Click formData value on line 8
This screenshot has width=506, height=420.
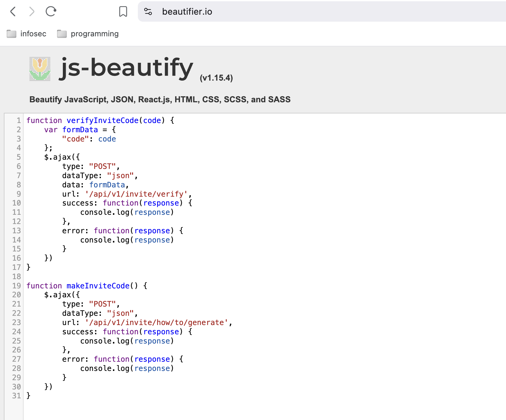click(107, 185)
